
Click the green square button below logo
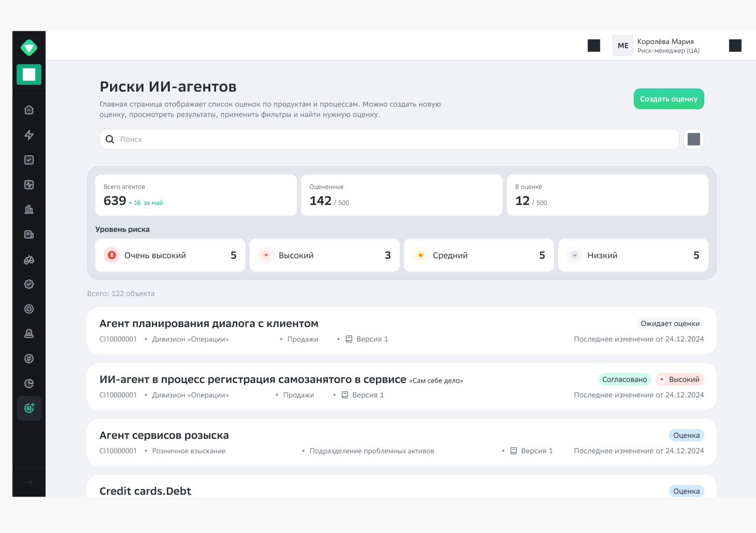29,75
